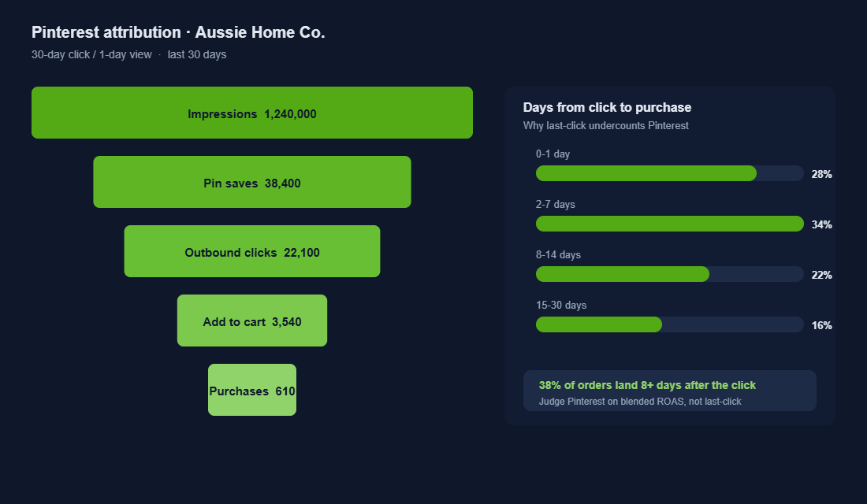The image size is (867, 504).
Task: Click the 8-14 days progress bar
Action: (x=670, y=274)
